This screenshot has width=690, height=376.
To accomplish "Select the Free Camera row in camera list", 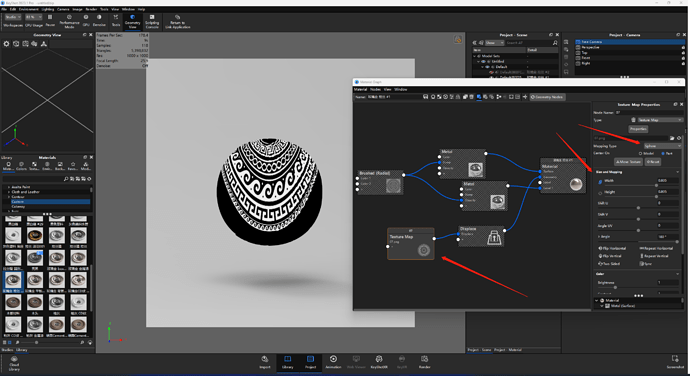I will pos(630,42).
